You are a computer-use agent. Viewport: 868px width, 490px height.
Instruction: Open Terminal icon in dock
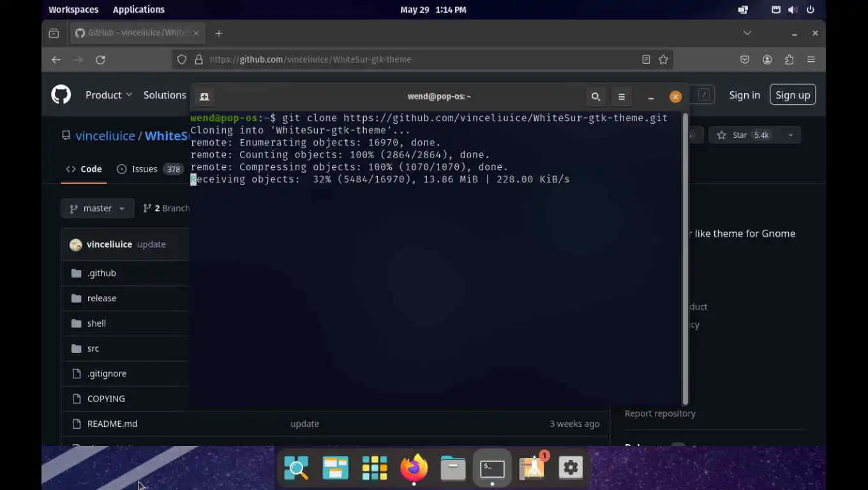pyautogui.click(x=492, y=468)
